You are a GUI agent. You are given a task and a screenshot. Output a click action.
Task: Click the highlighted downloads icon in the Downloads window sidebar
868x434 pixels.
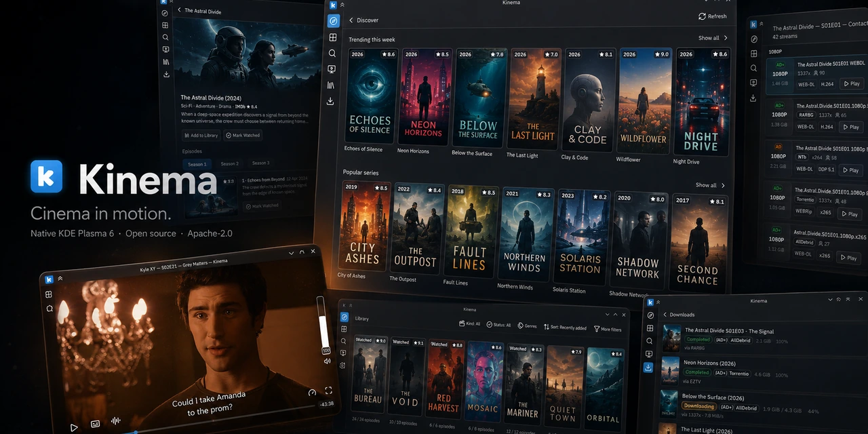coord(649,367)
